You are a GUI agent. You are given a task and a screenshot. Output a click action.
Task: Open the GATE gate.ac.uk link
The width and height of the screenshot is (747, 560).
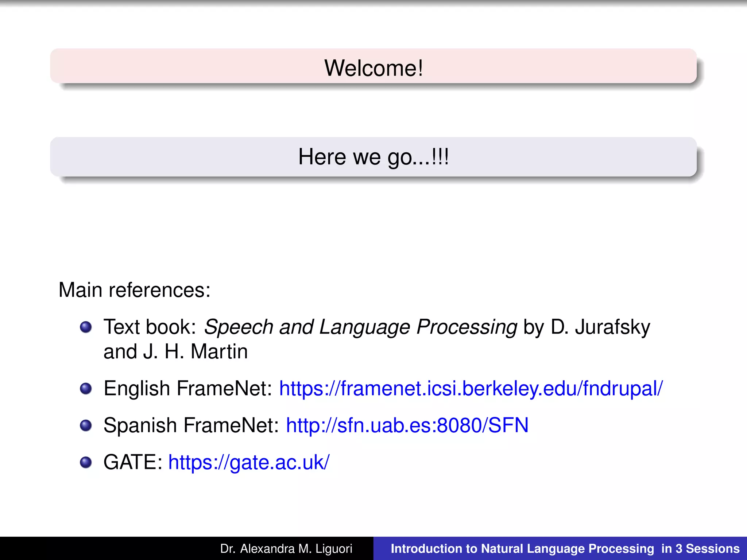(x=249, y=462)
